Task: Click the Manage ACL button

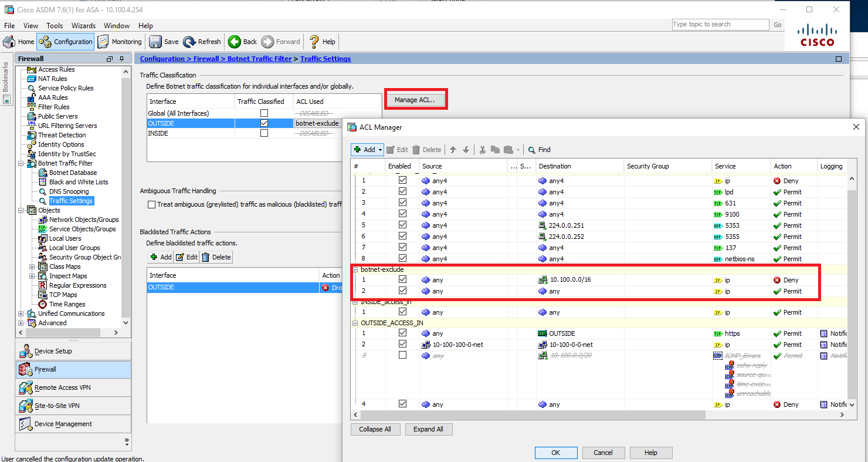Action: 415,100
